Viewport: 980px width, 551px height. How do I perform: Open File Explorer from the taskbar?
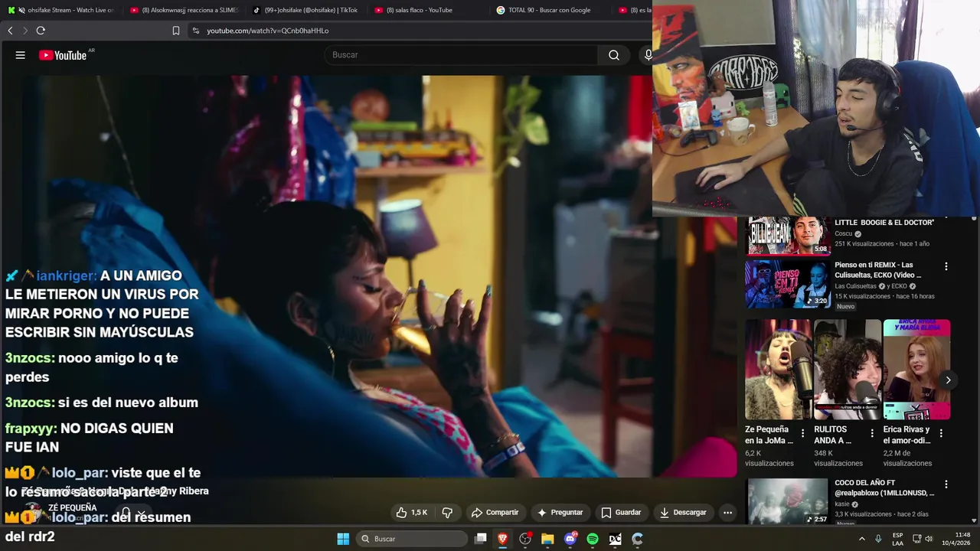point(547,539)
